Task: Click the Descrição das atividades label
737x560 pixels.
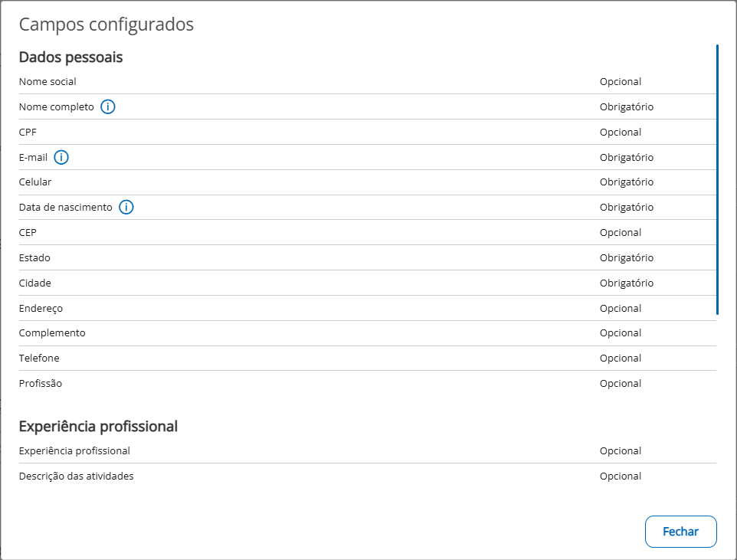Action: click(x=77, y=476)
